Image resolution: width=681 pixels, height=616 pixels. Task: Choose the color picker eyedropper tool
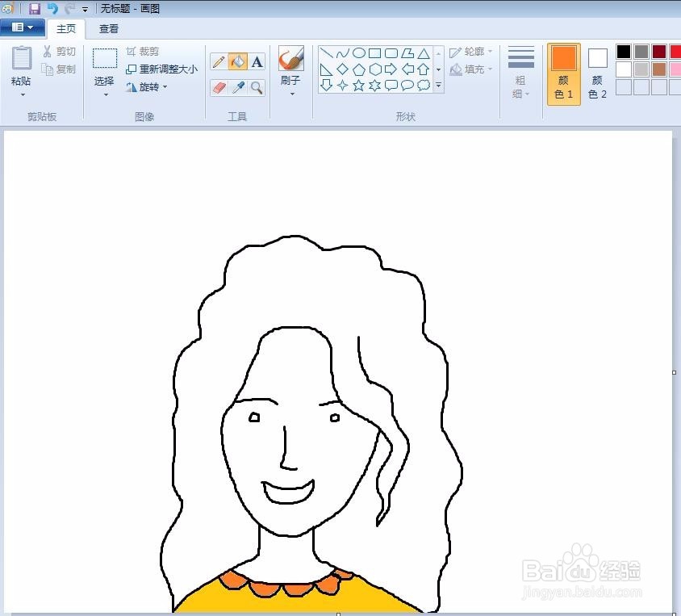point(237,86)
